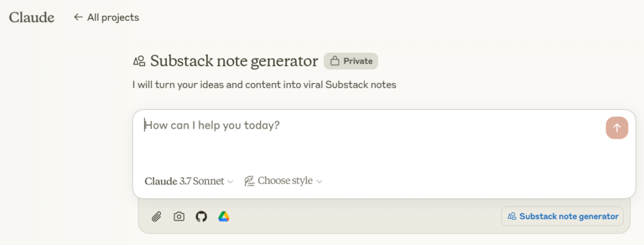Click the camera screenshot capture icon

(179, 216)
